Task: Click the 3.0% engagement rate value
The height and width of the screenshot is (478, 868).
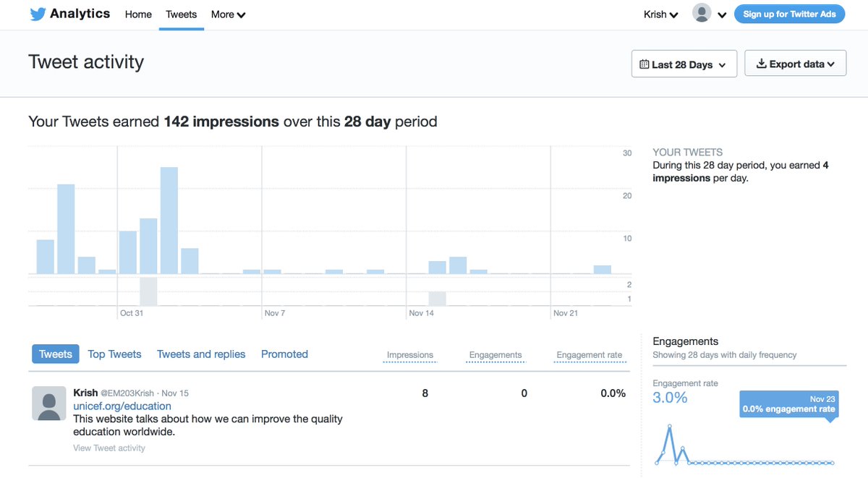Action: pyautogui.click(x=670, y=398)
